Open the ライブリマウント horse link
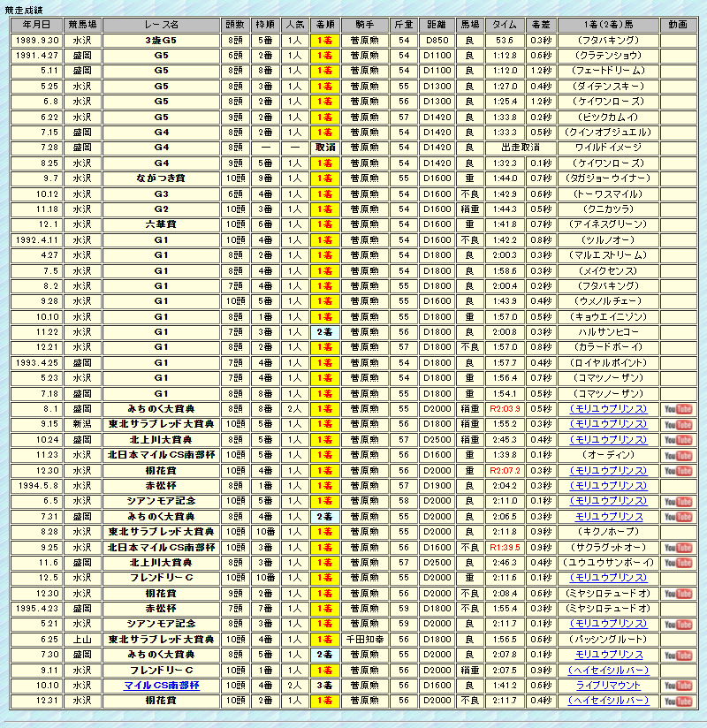707x728 pixels. (609, 686)
